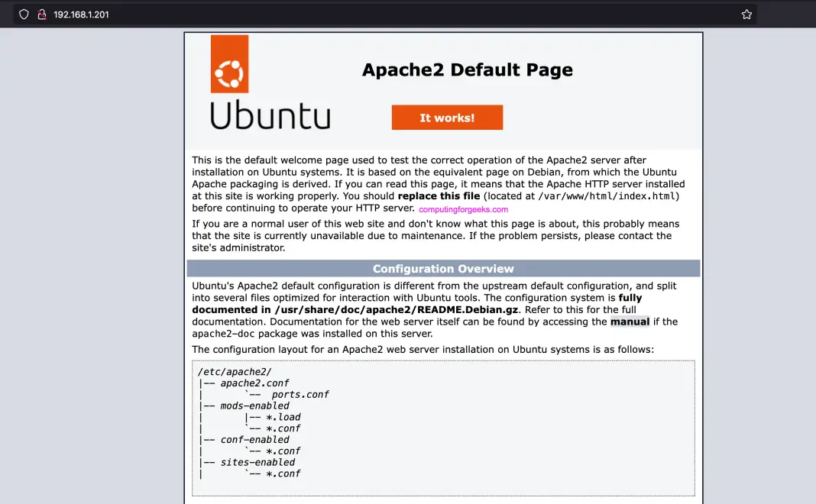Click the shield tracking protection icon
Image resolution: width=816 pixels, height=504 pixels.
24,14
